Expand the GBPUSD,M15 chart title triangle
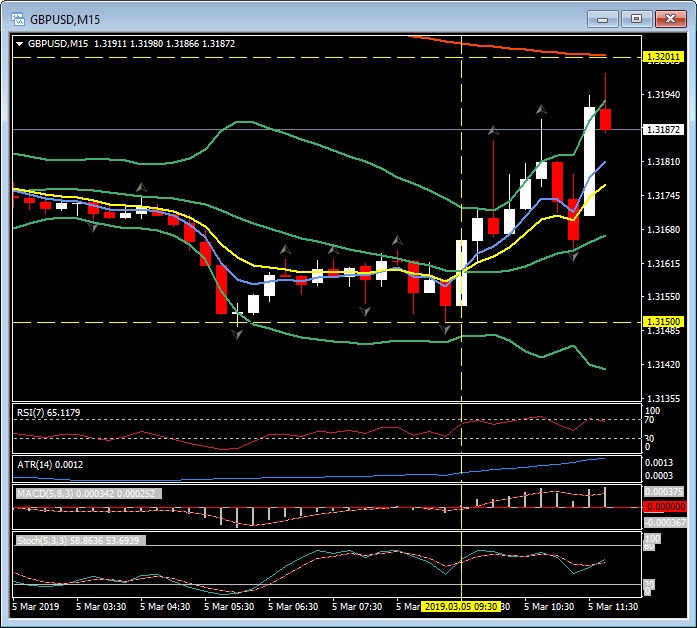Image resolution: width=697 pixels, height=628 pixels. tap(21, 43)
